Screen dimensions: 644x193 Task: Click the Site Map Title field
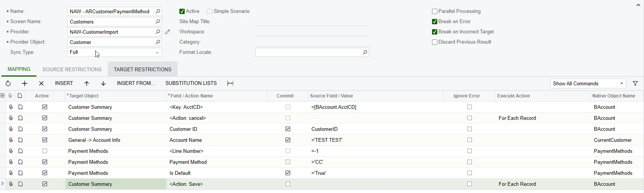point(312,22)
